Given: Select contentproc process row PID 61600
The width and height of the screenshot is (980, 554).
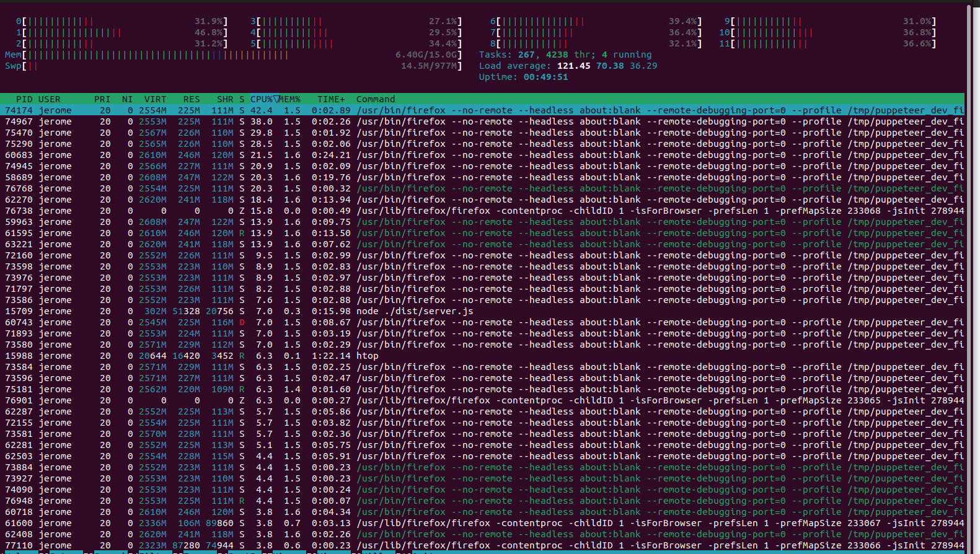Looking at the screenshot, I should pos(482,523).
